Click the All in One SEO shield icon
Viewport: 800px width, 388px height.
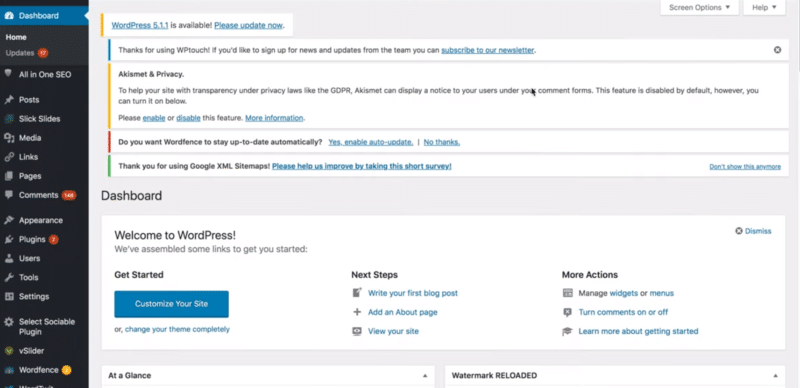[x=9, y=74]
